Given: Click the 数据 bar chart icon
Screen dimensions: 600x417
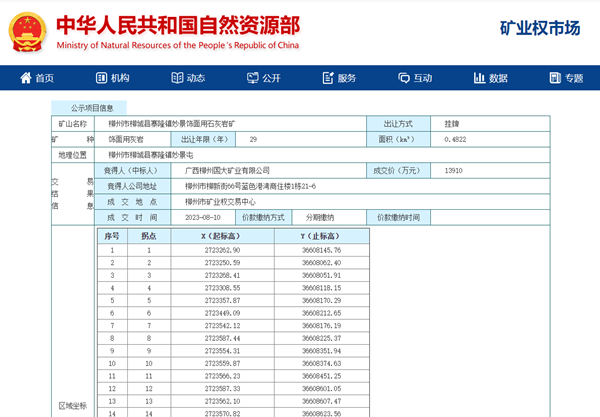Looking at the screenshot, I should click(x=479, y=79).
